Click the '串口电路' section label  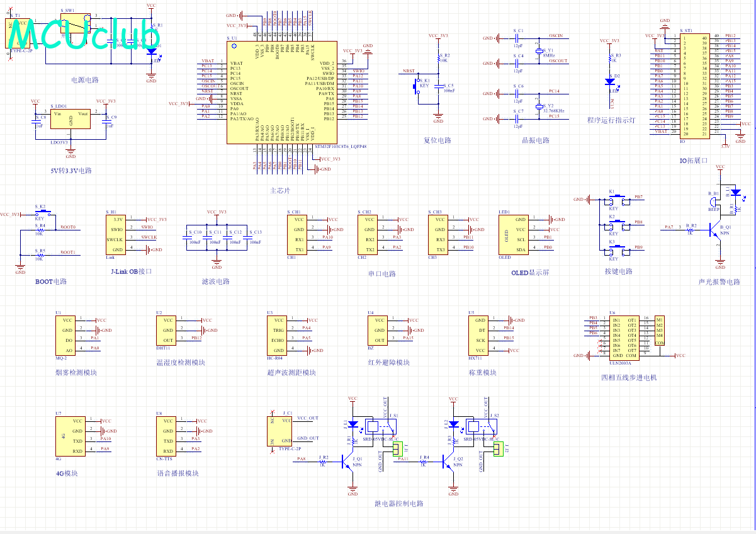click(x=382, y=274)
